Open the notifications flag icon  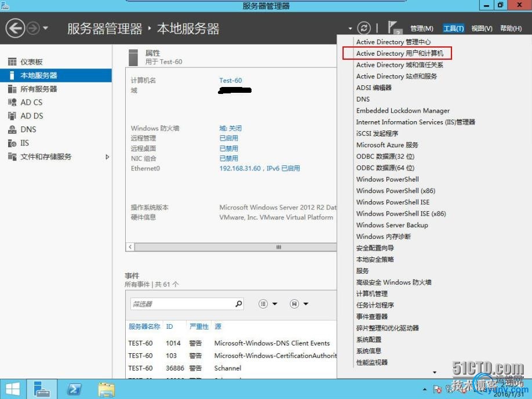(393, 27)
